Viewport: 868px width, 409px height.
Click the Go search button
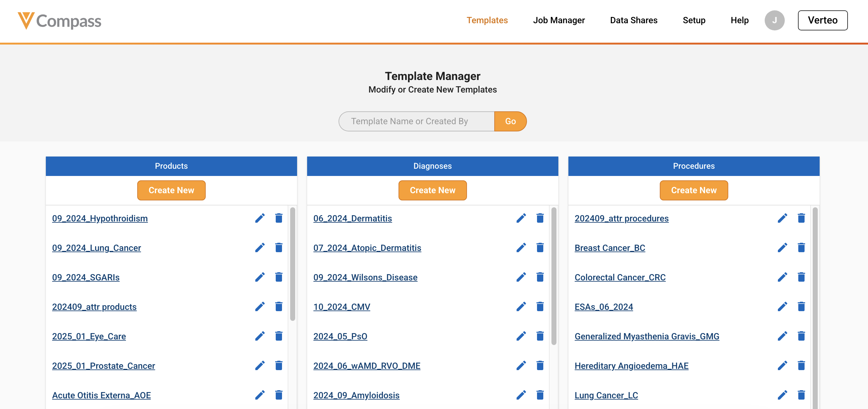click(x=510, y=121)
